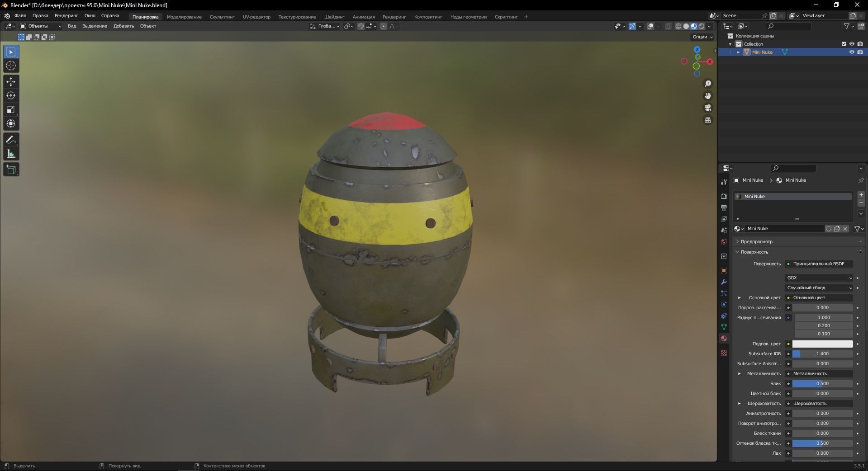Image resolution: width=868 pixels, height=471 pixels.
Task: Select the Transform tool
Action: pos(11,123)
